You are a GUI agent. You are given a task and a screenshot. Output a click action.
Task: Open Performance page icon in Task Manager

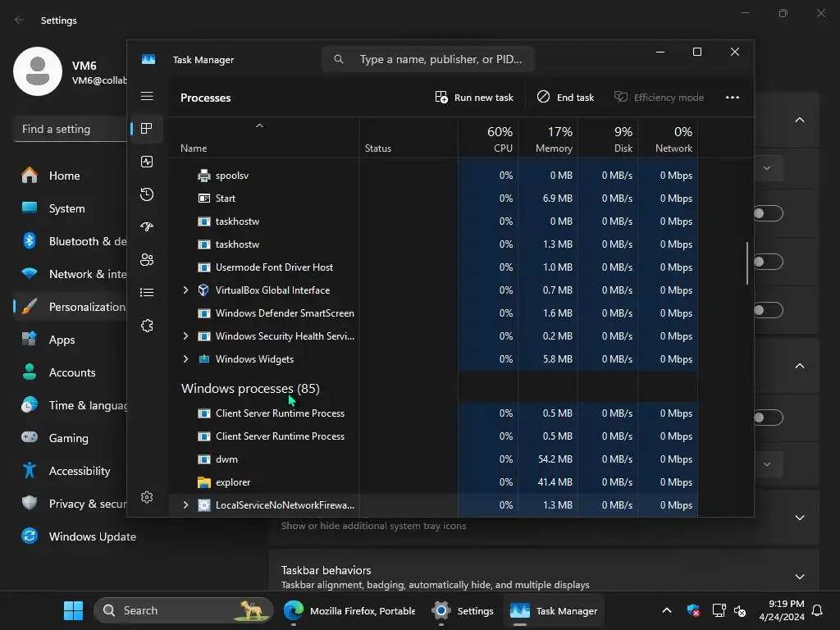coord(147,162)
